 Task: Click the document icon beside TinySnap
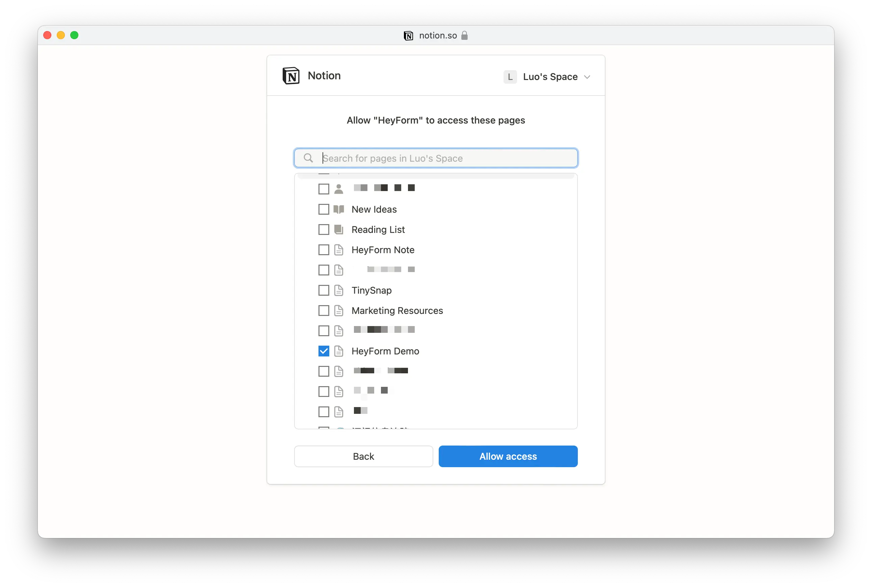point(338,290)
